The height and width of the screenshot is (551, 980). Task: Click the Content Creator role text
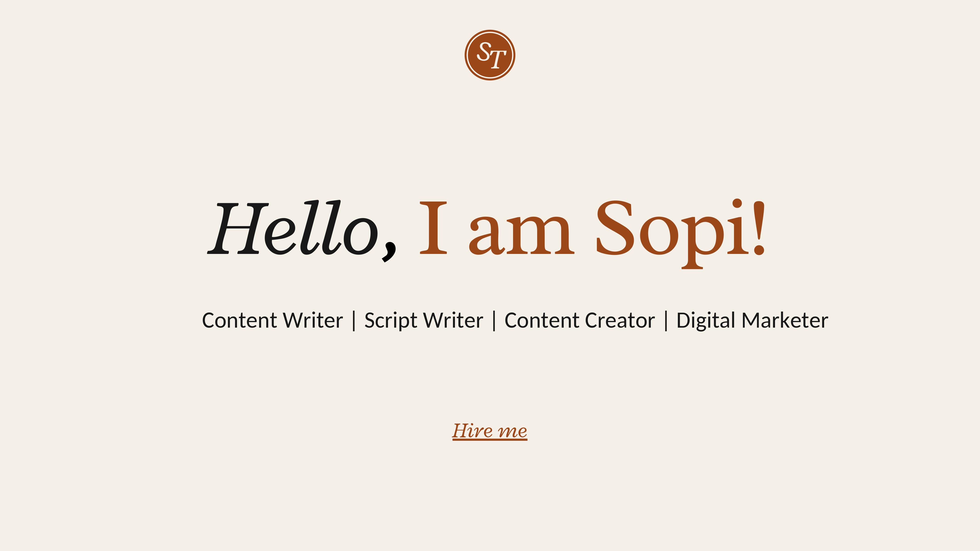coord(580,320)
